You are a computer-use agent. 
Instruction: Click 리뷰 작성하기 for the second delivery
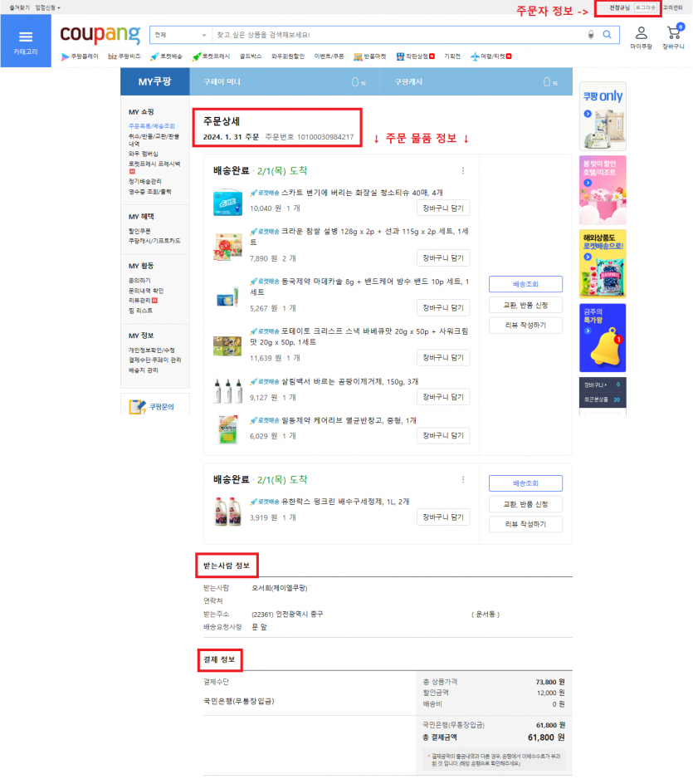coord(525,524)
